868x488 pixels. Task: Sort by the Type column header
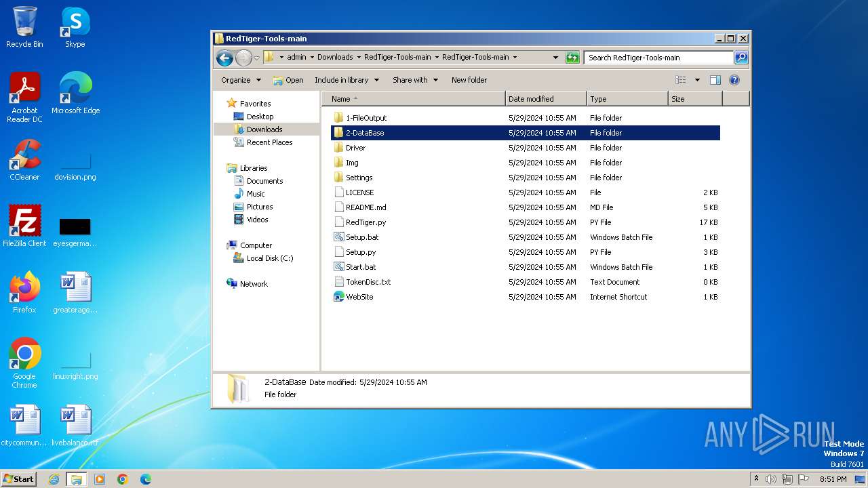pyautogui.click(x=627, y=99)
